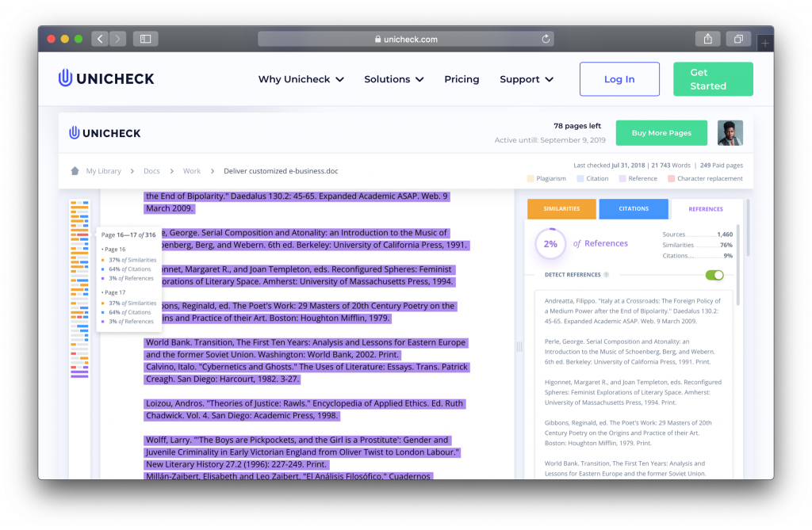This screenshot has width=812, height=530.
Task: Click the Unicheck logo in the site header
Action: click(106, 78)
